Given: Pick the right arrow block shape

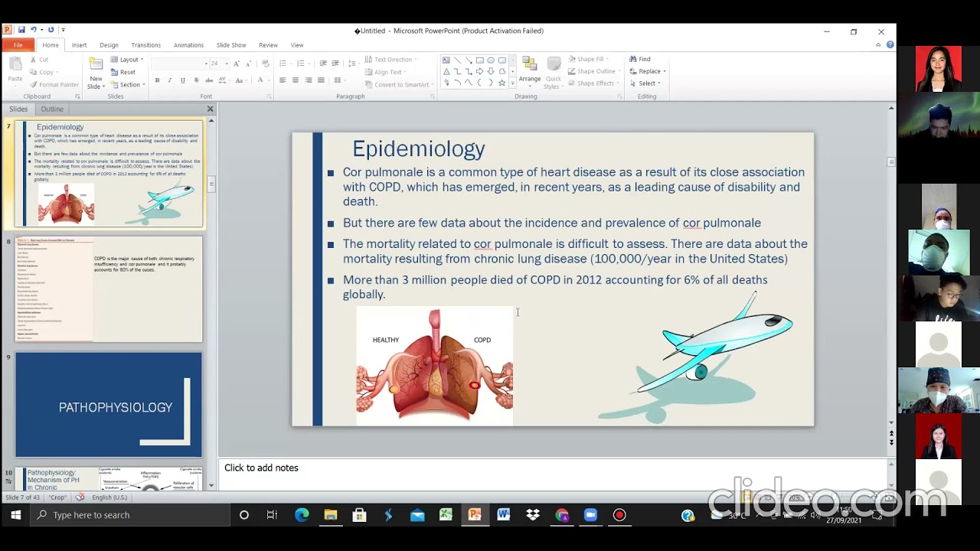Looking at the screenshot, I should (480, 71).
